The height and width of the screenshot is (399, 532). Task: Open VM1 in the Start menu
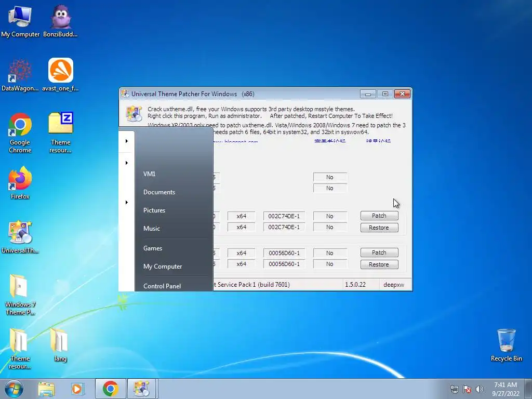point(149,174)
